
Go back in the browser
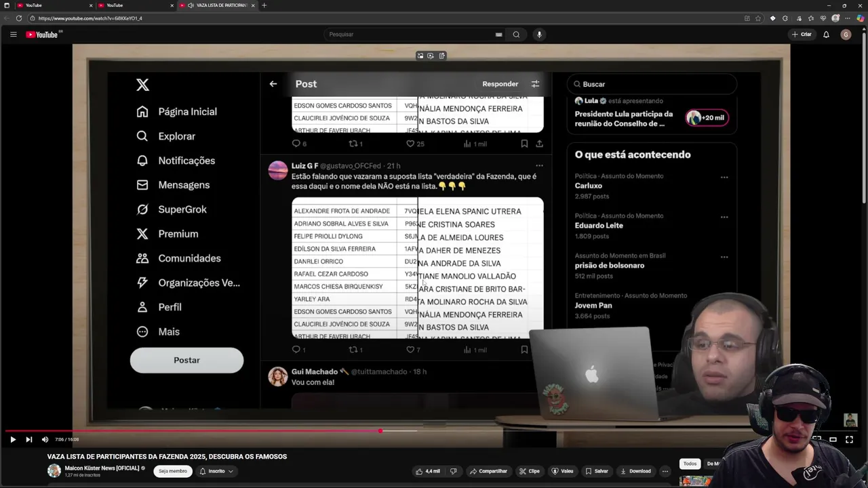click(6, 18)
